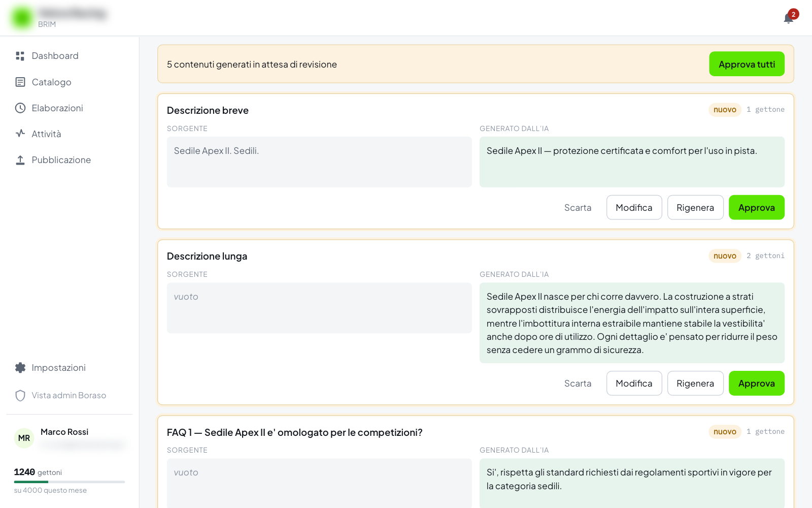Click the Dashboard grid icon
The image size is (812, 508).
click(20, 56)
